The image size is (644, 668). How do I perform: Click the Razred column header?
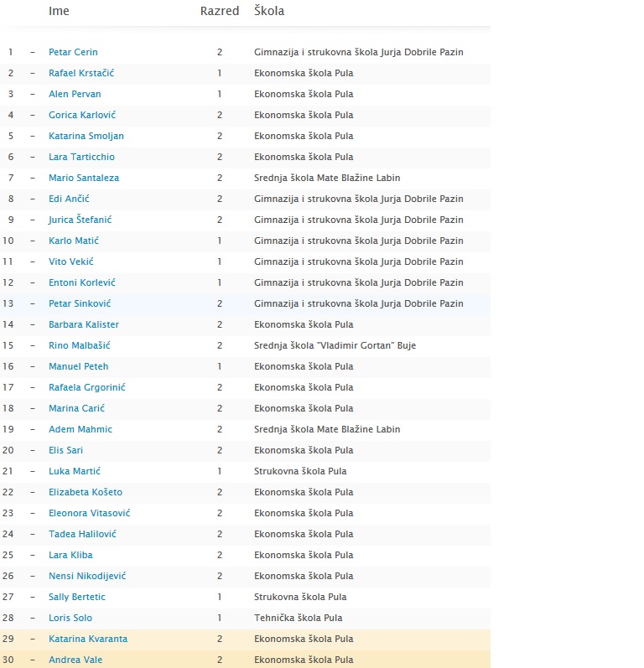click(220, 11)
